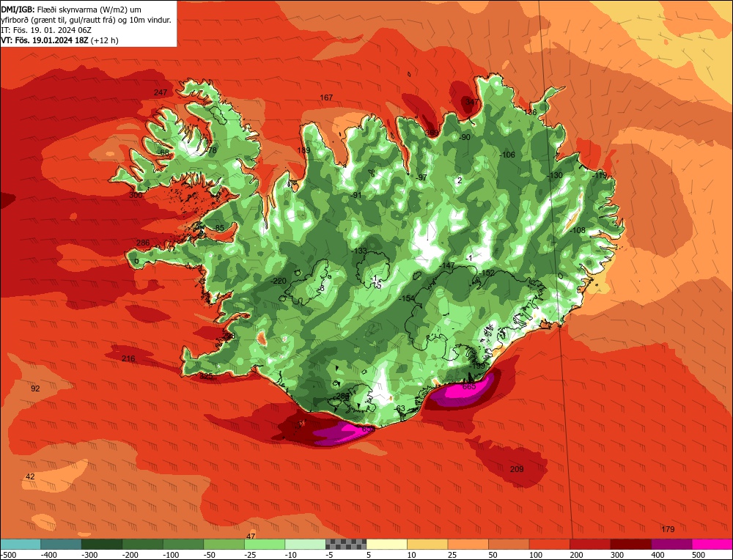This screenshot has height=560, width=733.
Task: Select the dark maroon legend swatch labeled 300
Action: tap(631, 544)
